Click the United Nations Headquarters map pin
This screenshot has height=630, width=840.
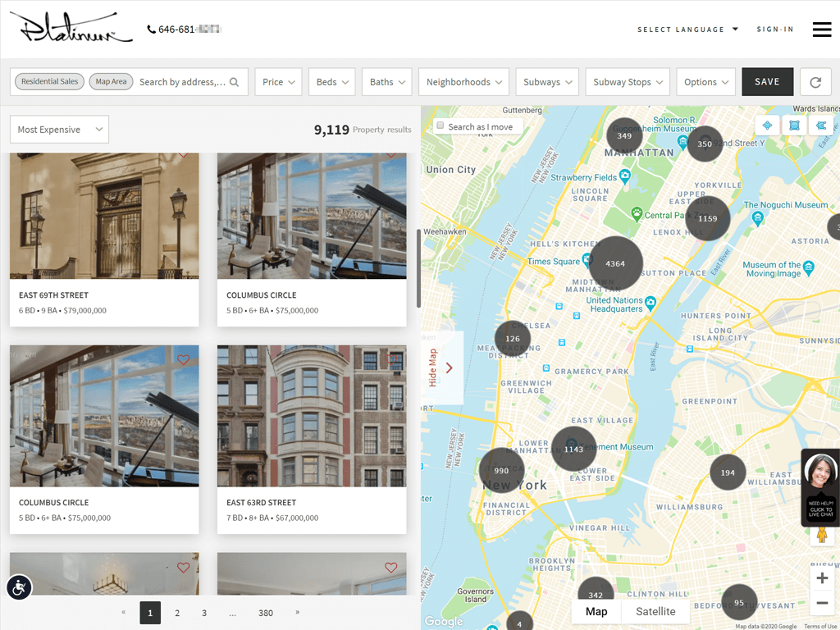(x=651, y=304)
